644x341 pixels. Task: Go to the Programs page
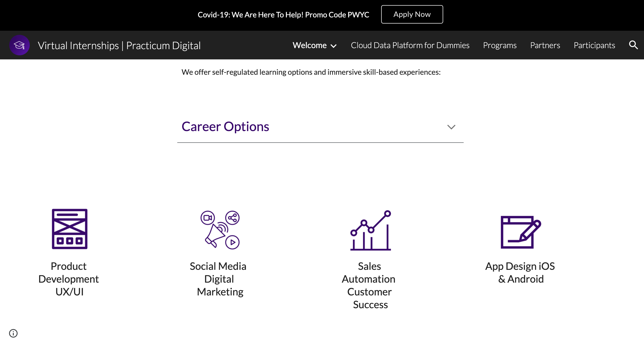pyautogui.click(x=500, y=45)
